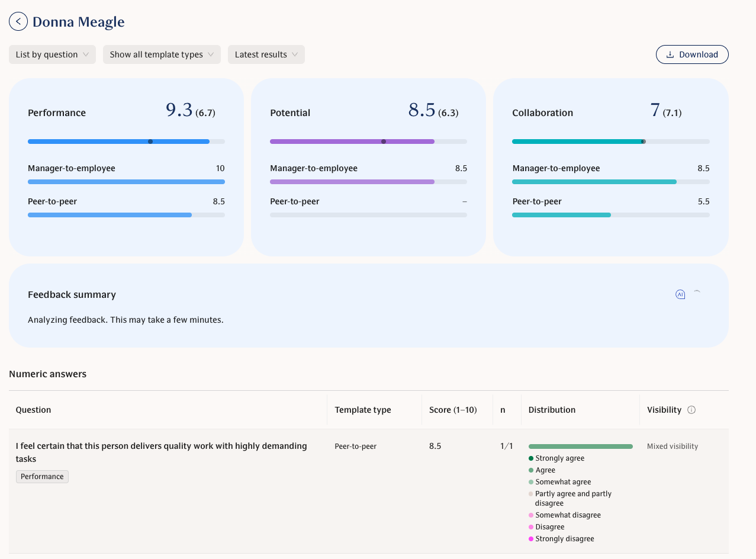The image size is (756, 559).
Task: Click the back arrow beside Donna Meagle
Action: 18,22
